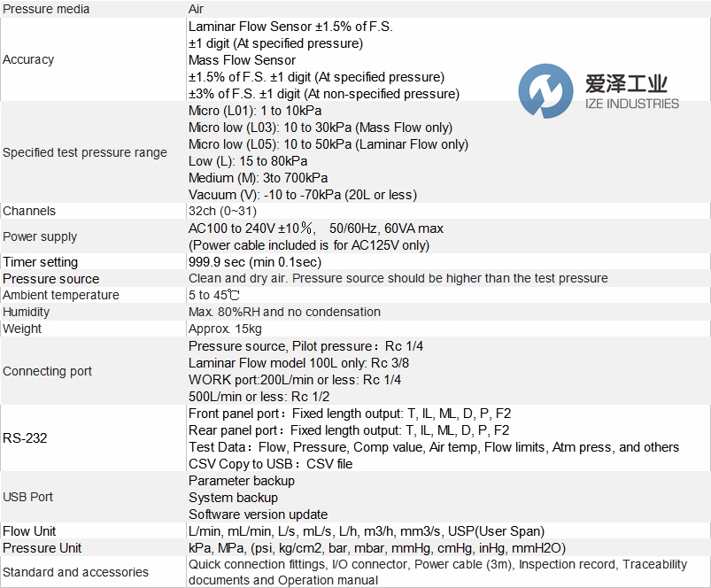The image size is (711, 588).
Task: Click the RS-232 row label
Action: (24, 438)
